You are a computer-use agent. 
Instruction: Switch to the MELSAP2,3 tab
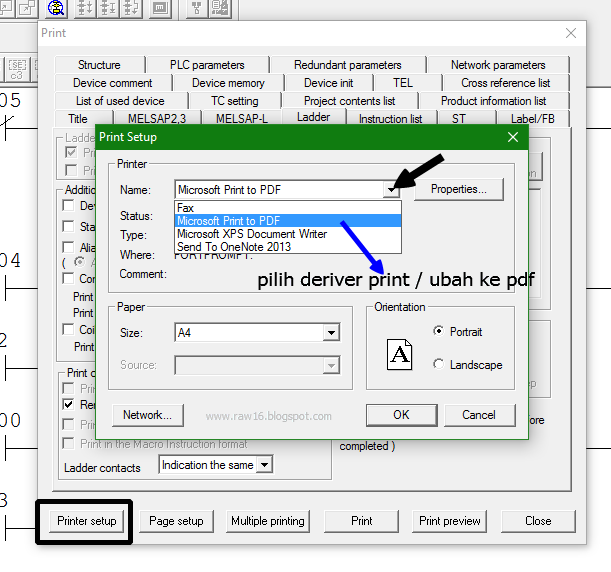click(x=157, y=118)
